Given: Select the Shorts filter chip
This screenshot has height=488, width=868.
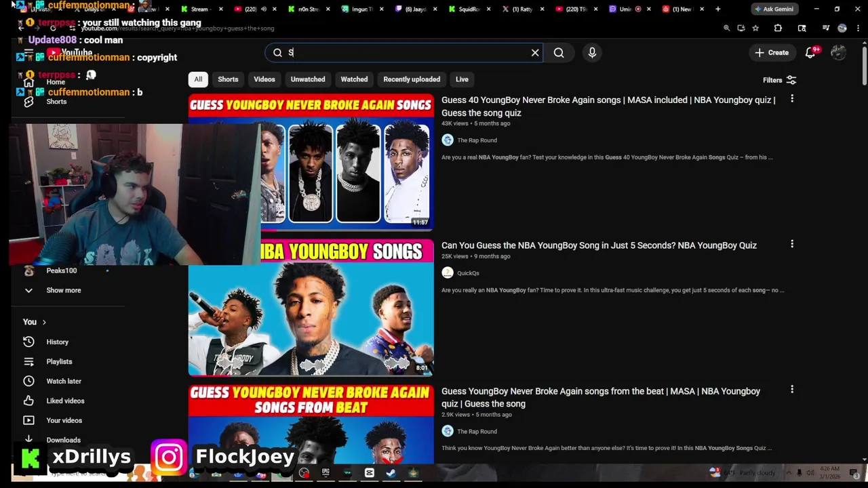Looking at the screenshot, I should point(228,79).
